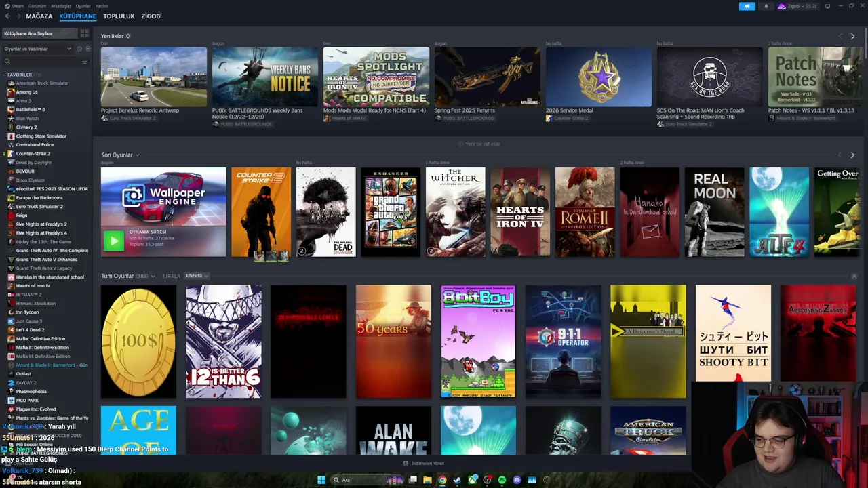Click the sidebar search input field
The image size is (868, 488).
click(x=44, y=61)
